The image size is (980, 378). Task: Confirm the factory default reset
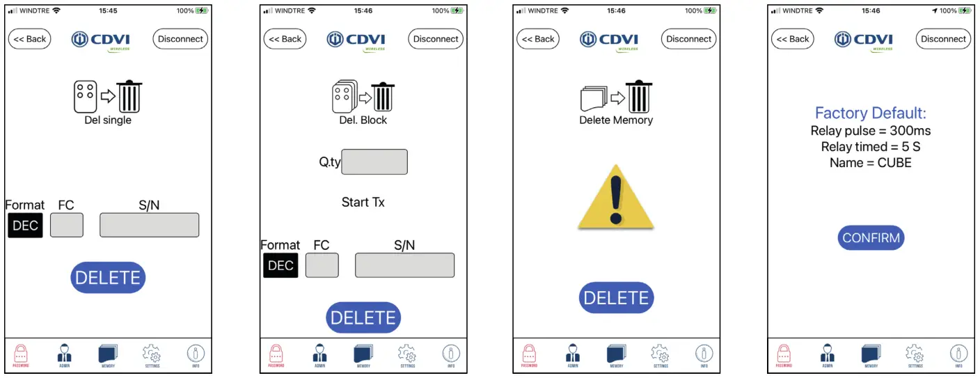pos(871,238)
